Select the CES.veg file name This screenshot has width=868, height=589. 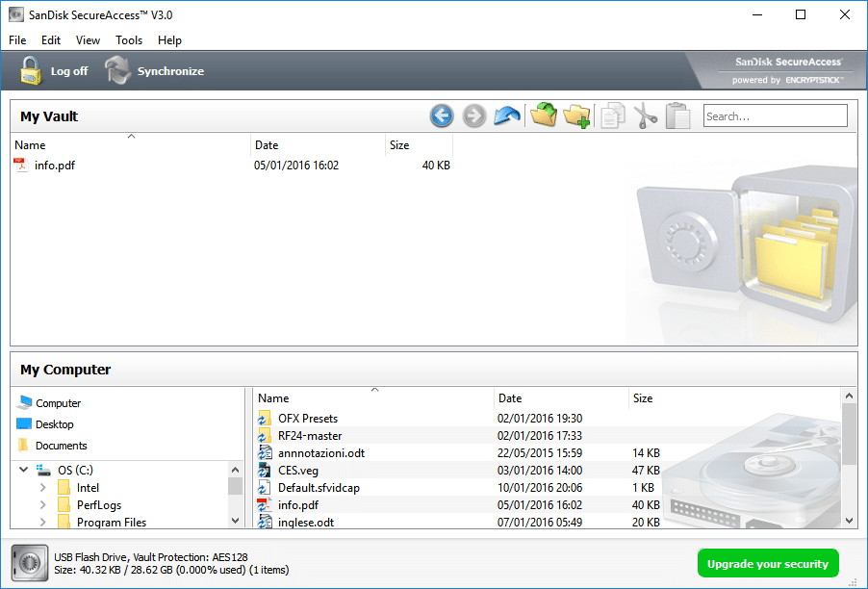[x=297, y=470]
